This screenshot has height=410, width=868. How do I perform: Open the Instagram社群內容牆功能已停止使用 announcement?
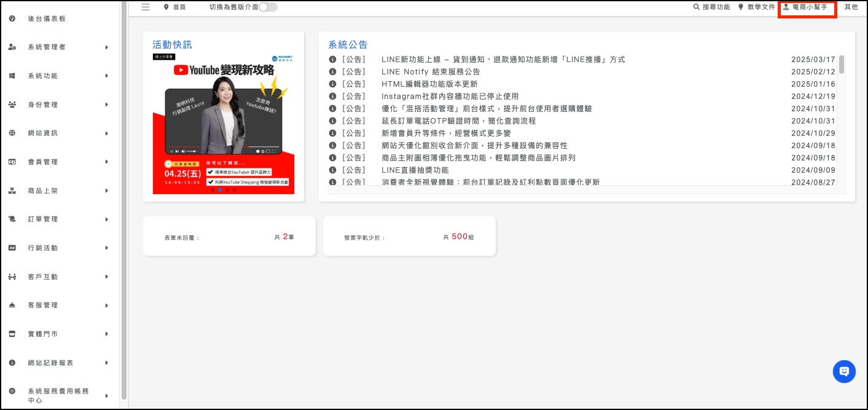(450, 97)
